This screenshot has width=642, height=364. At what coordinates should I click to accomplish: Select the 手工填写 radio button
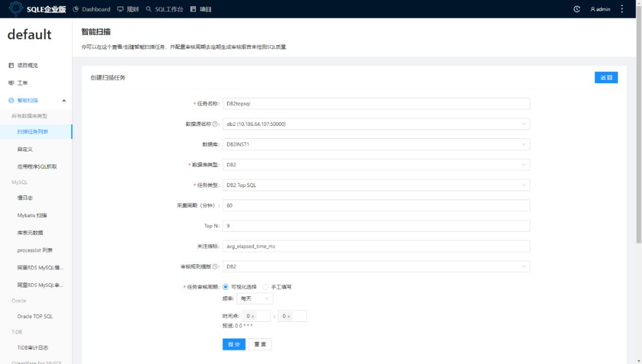pos(265,287)
